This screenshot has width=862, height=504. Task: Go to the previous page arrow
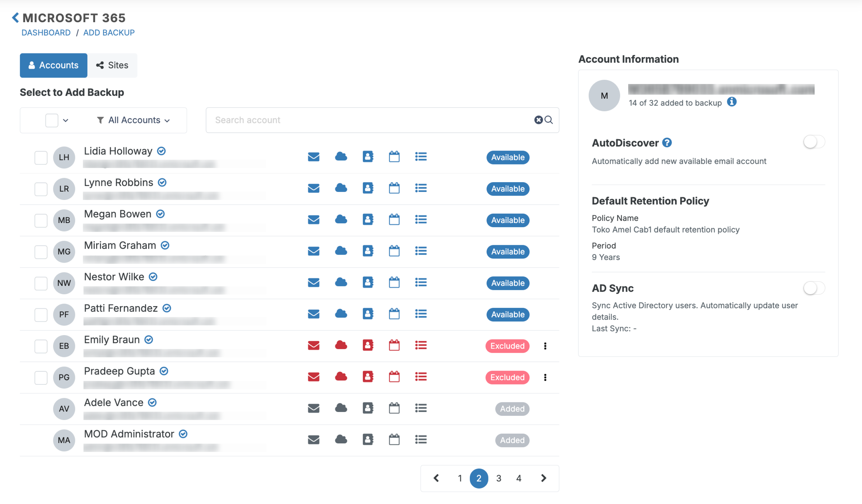click(x=436, y=478)
